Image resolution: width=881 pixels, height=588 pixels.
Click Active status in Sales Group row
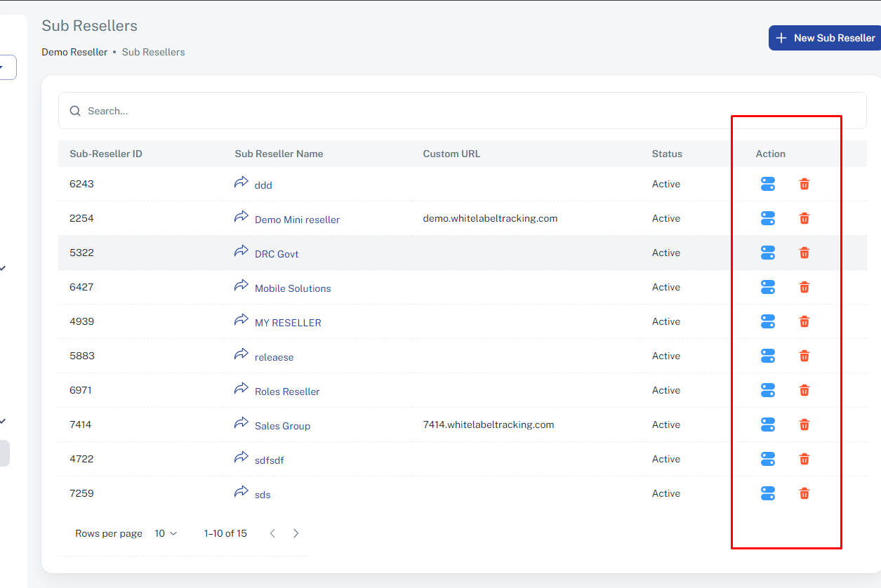666,425
